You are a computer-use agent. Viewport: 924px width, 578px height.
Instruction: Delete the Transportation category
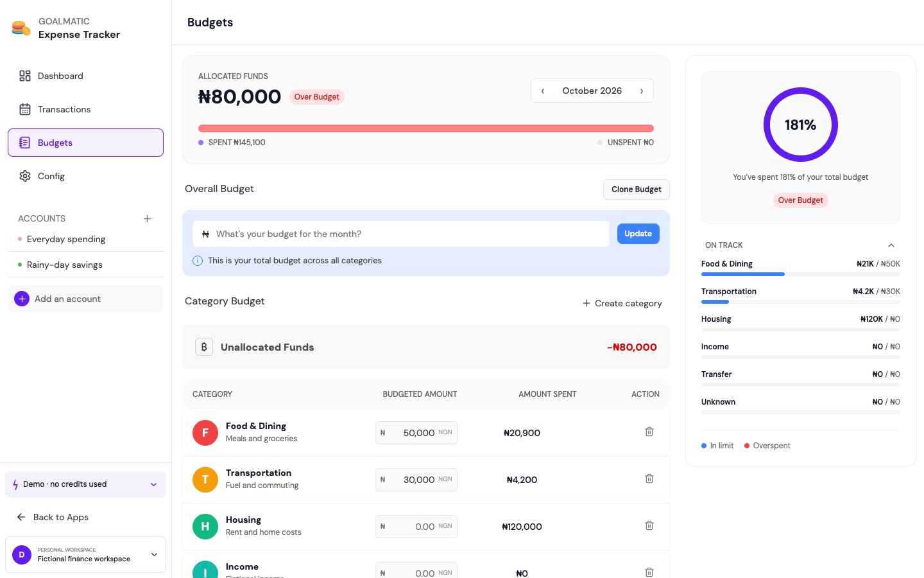click(649, 478)
